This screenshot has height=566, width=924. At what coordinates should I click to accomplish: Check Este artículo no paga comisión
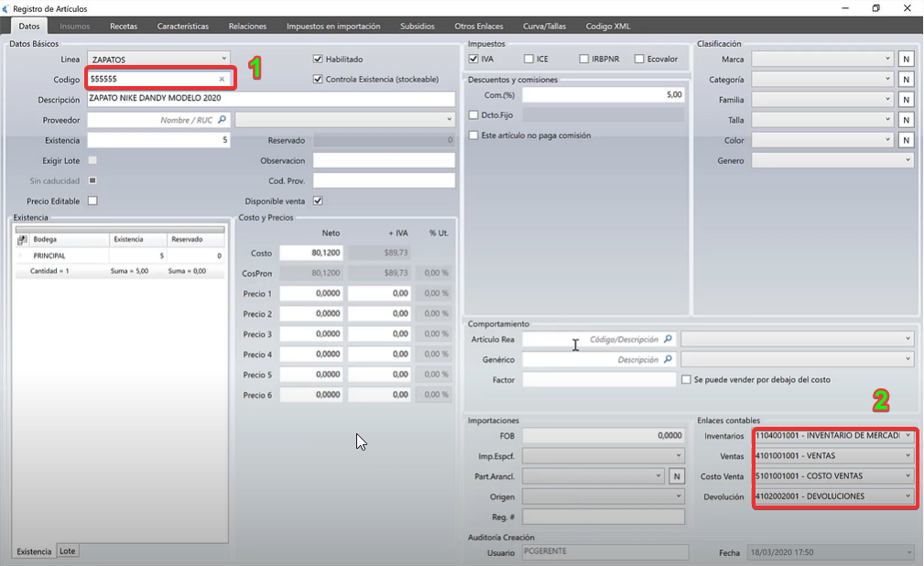[x=473, y=135]
